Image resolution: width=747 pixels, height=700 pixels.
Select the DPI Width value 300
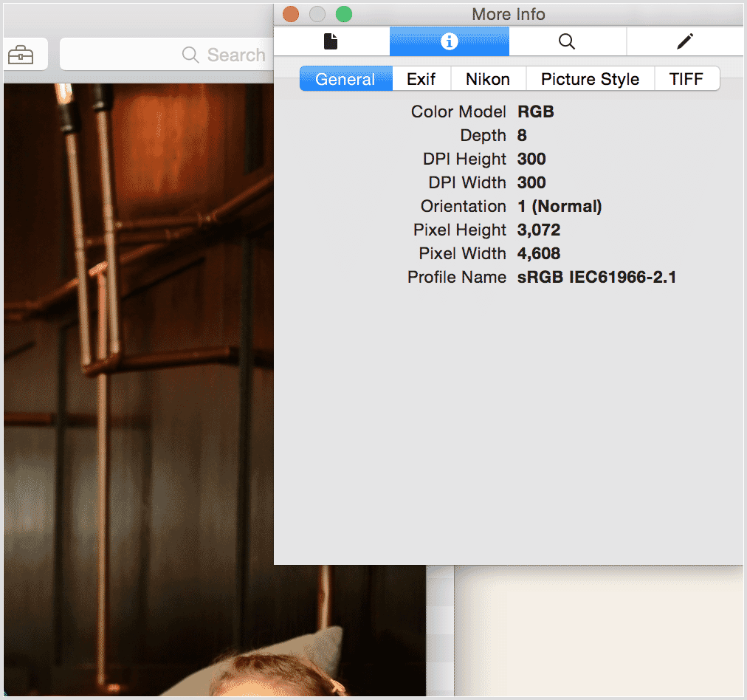coord(531,182)
